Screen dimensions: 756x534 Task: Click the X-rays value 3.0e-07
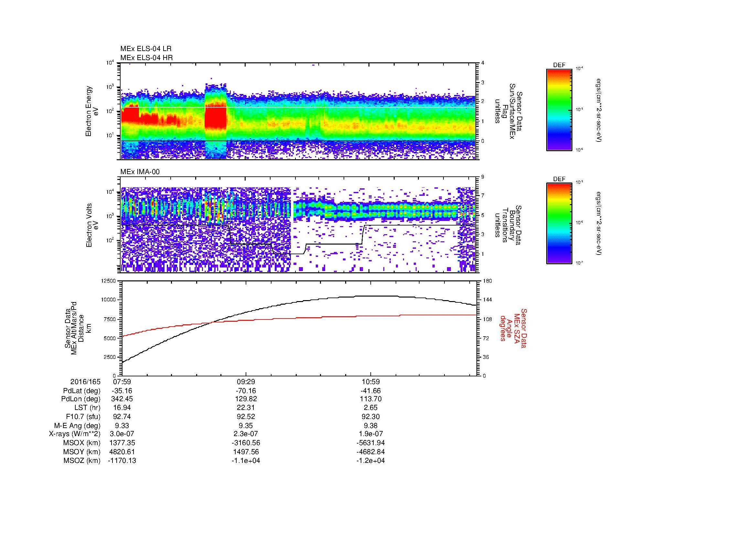(x=122, y=434)
